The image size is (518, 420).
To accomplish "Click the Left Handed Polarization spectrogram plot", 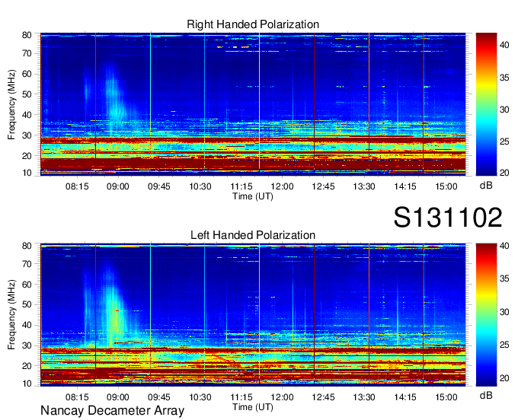I will tap(253, 315).
